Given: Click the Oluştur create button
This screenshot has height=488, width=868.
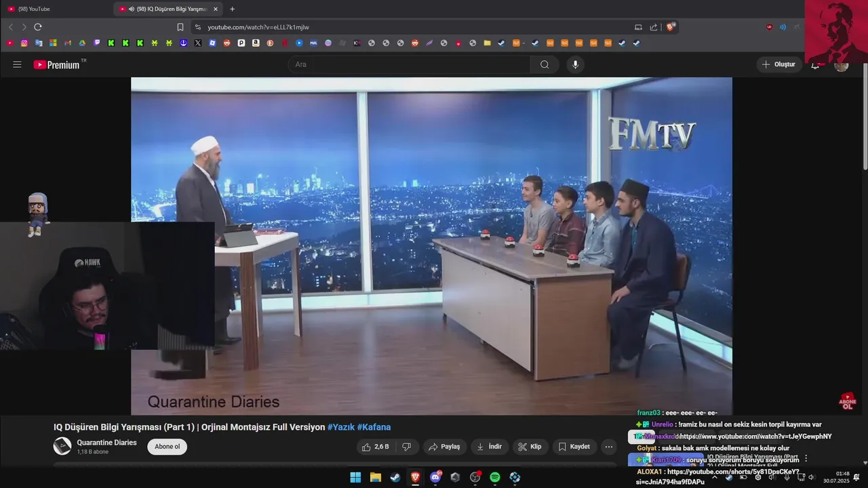Looking at the screenshot, I should tap(779, 64).
